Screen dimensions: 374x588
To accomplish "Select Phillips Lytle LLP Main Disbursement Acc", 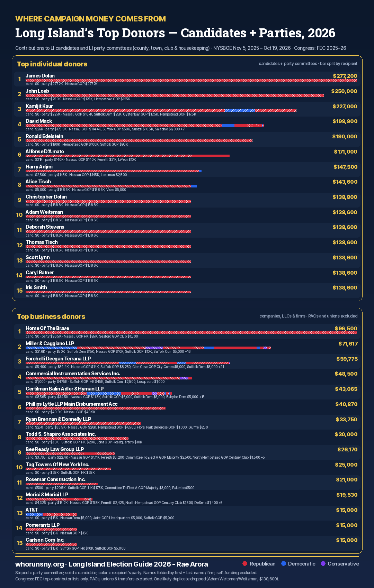I will click(x=72, y=404).
